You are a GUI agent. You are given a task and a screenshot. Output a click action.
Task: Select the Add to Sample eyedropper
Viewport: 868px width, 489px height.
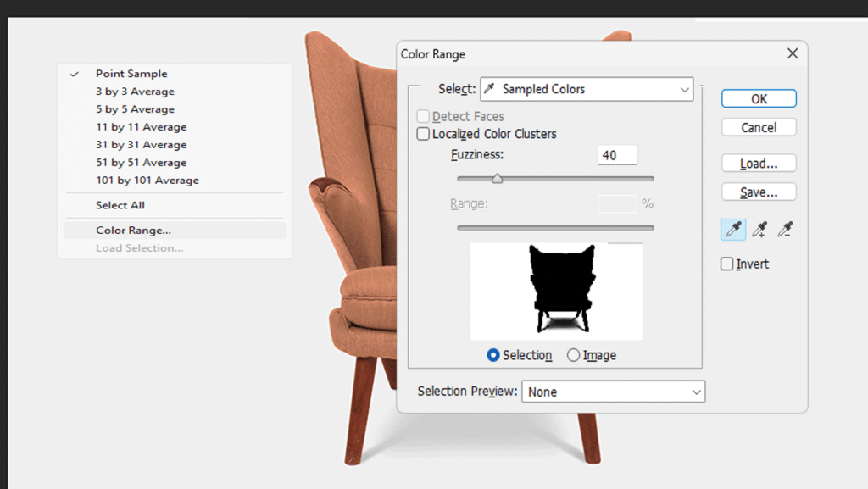[x=759, y=229]
